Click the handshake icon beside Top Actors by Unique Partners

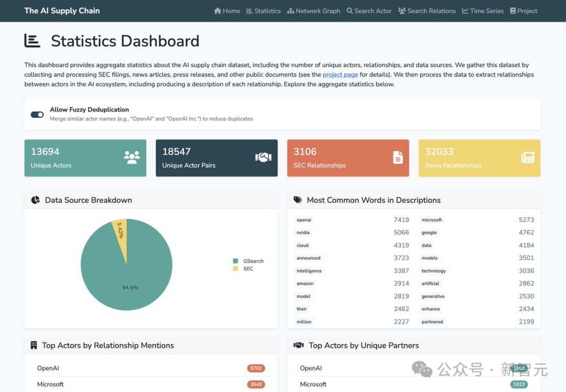click(x=299, y=345)
